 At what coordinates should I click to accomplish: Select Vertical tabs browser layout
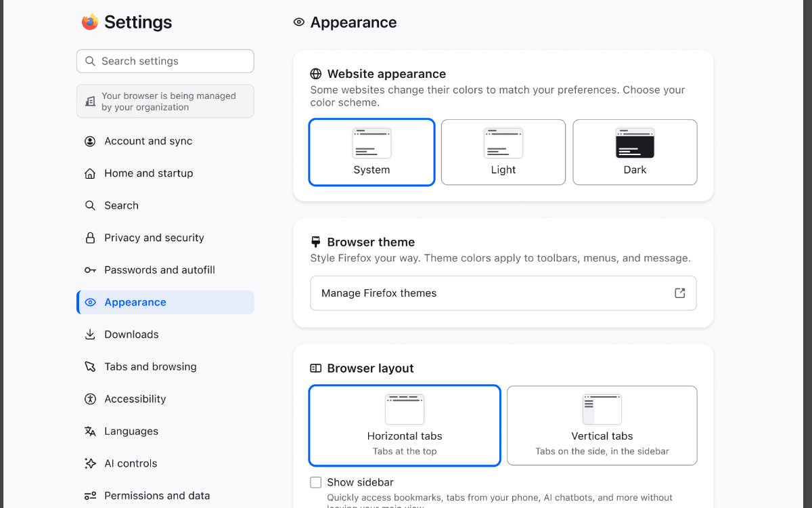coord(602,425)
